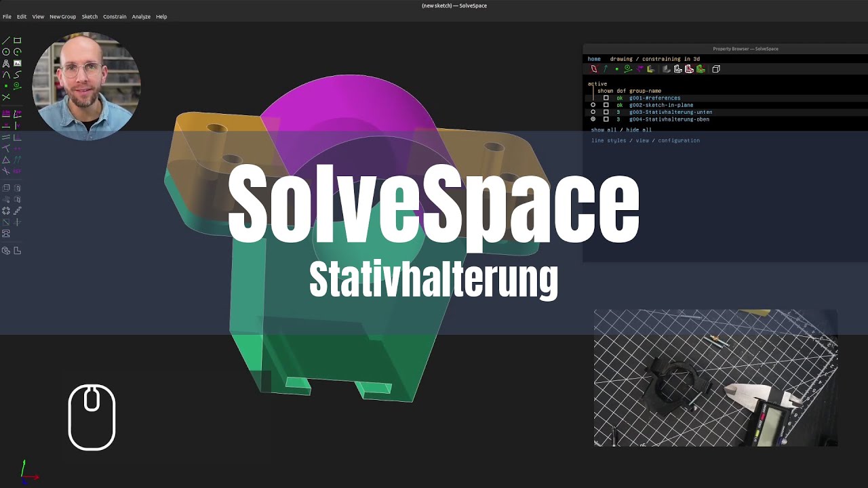
Task: Open the File menu
Action: tap(7, 16)
